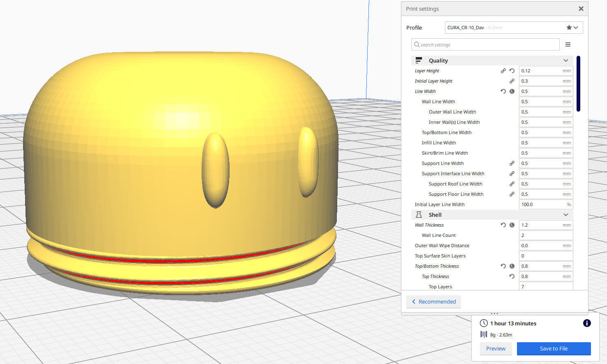
Task: Collapse the Shell section chevron
Action: pyautogui.click(x=566, y=215)
